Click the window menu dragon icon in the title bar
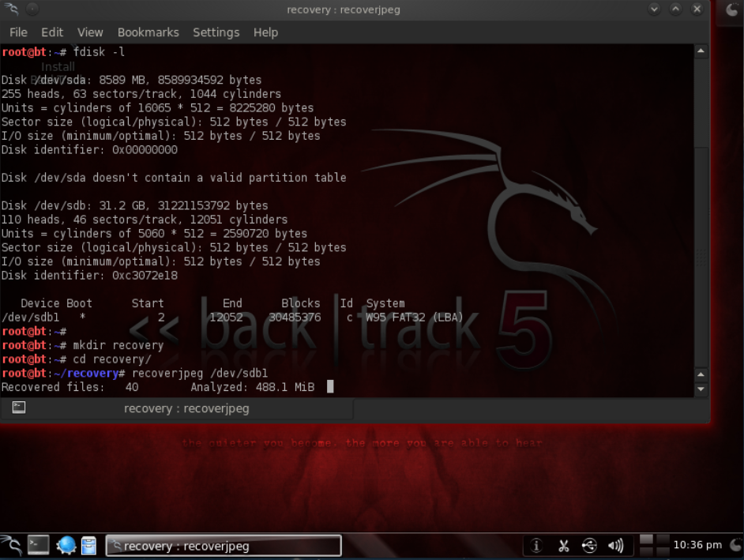The image size is (744, 560). coord(11,9)
